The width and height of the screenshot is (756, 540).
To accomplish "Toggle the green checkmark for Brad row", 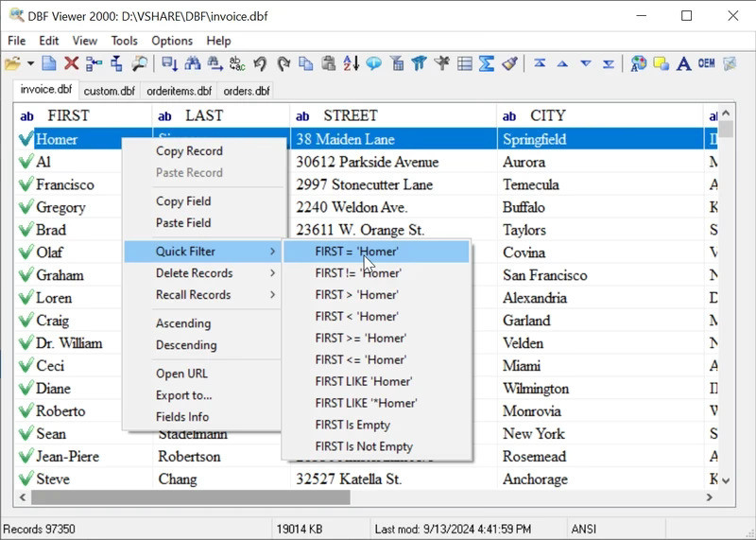I will click(x=26, y=230).
